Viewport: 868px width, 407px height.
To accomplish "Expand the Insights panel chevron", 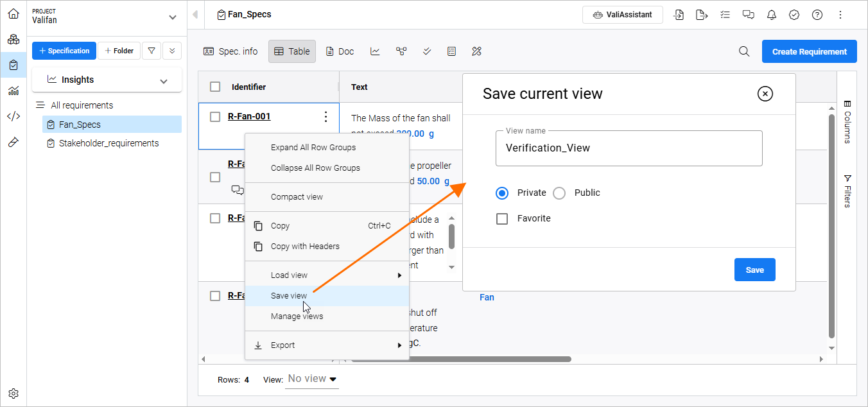I will [x=164, y=81].
